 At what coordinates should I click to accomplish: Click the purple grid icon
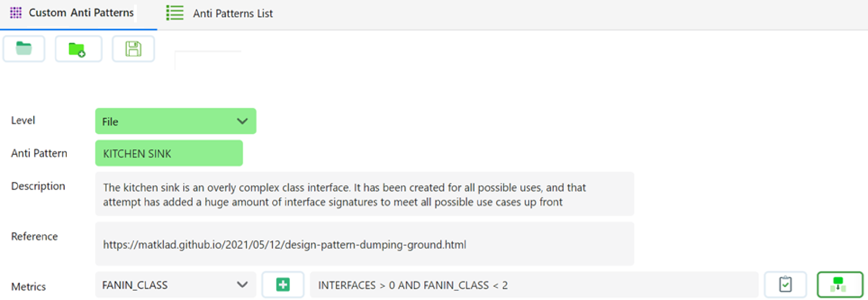click(15, 13)
